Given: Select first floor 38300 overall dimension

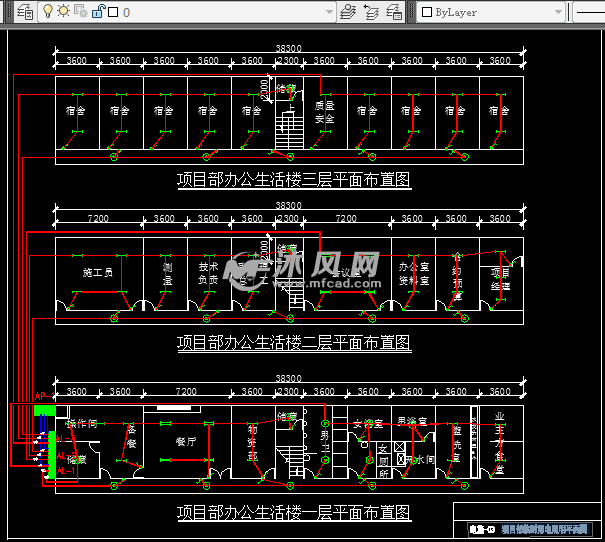Looking at the screenshot, I should point(289,378).
